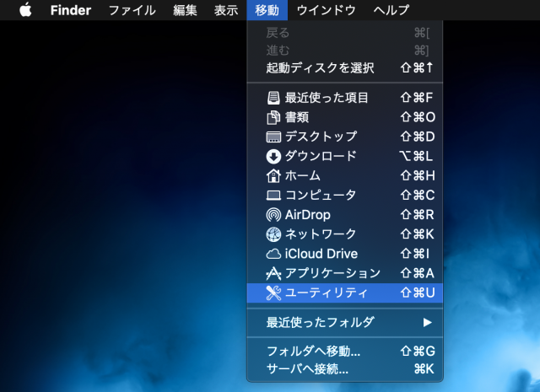Image resolution: width=540 pixels, height=392 pixels.
Task: Click the ネットワーク globe icon
Action: point(273,234)
